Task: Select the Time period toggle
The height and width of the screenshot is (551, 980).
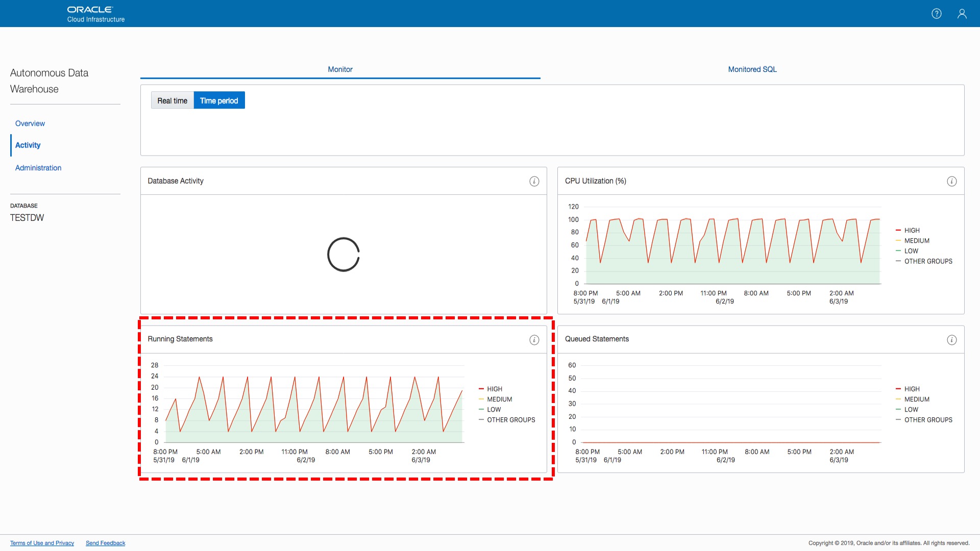Action: coord(219,101)
